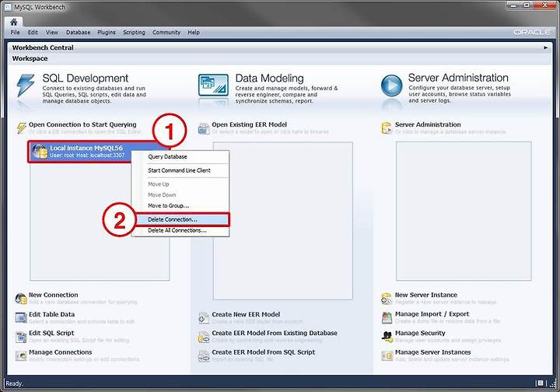
Task: Open Manage Server Instances link
Action: pyautogui.click(x=433, y=352)
